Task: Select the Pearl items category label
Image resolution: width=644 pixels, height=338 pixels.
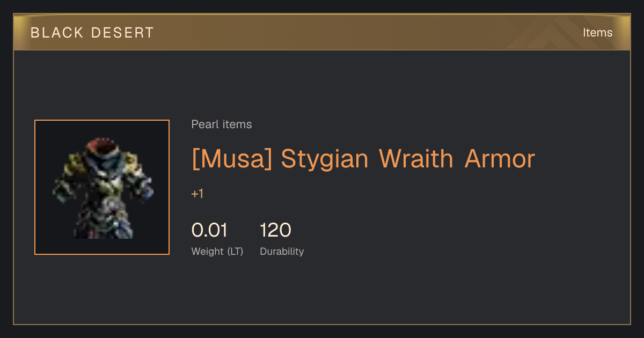Action: (x=222, y=124)
